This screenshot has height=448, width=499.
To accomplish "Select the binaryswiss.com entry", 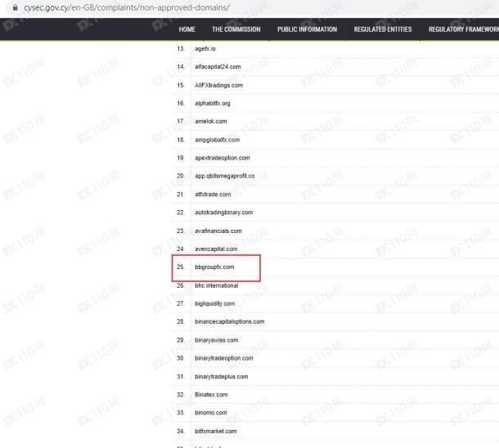I will [217, 340].
